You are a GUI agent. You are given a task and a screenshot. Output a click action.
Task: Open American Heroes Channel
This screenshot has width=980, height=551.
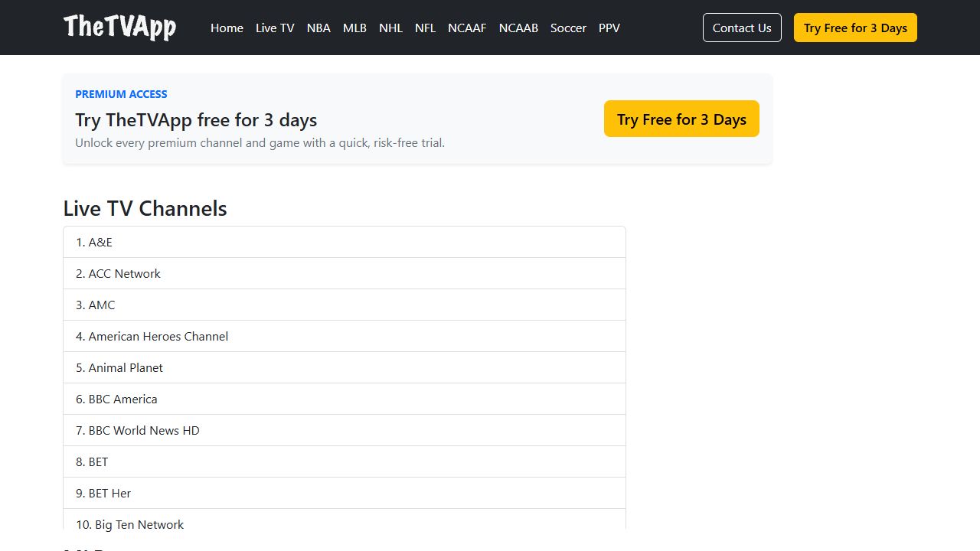point(345,336)
